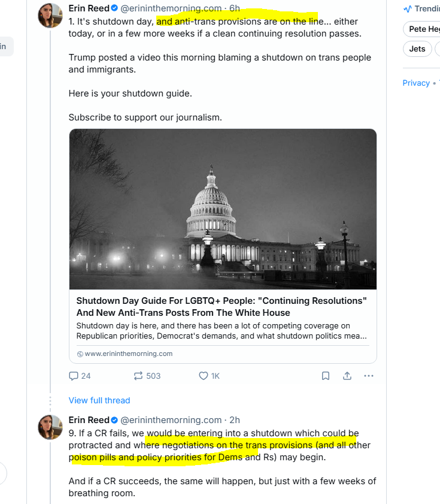
Task: Click the "View full thread" link
Action: [x=99, y=400]
